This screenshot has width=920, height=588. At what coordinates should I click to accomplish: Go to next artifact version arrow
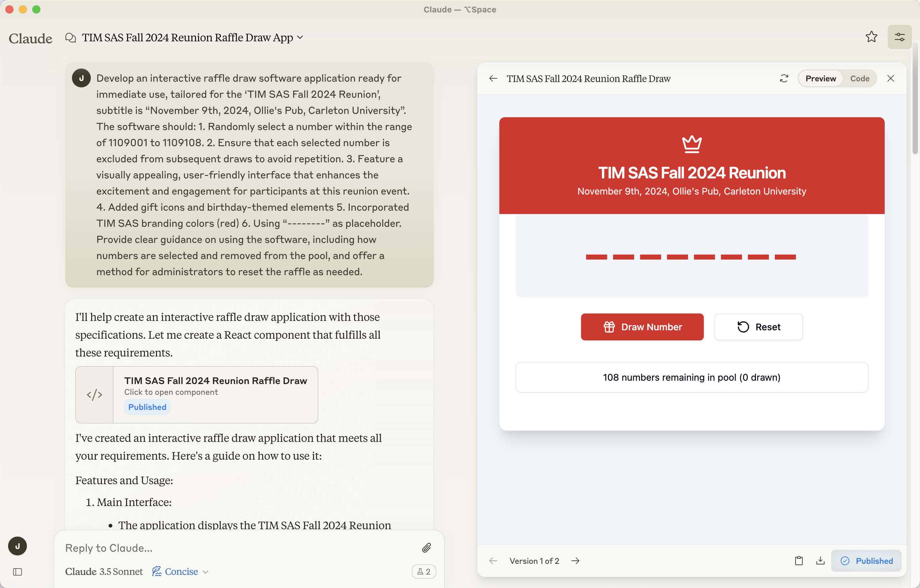point(575,561)
